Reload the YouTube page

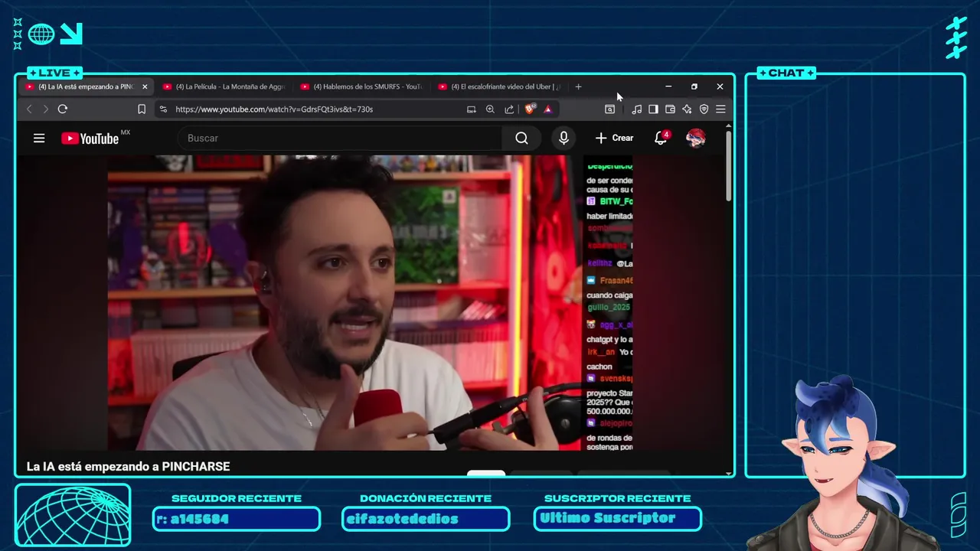pyautogui.click(x=63, y=109)
